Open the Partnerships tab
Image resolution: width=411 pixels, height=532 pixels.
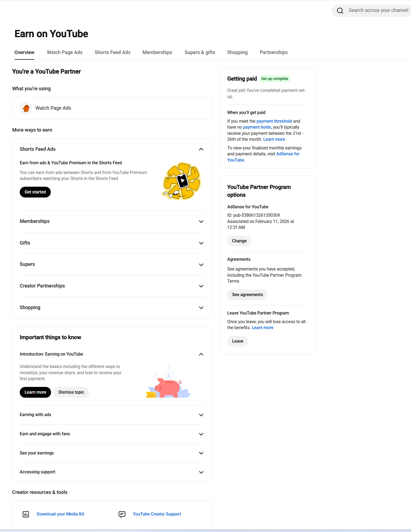point(274,52)
